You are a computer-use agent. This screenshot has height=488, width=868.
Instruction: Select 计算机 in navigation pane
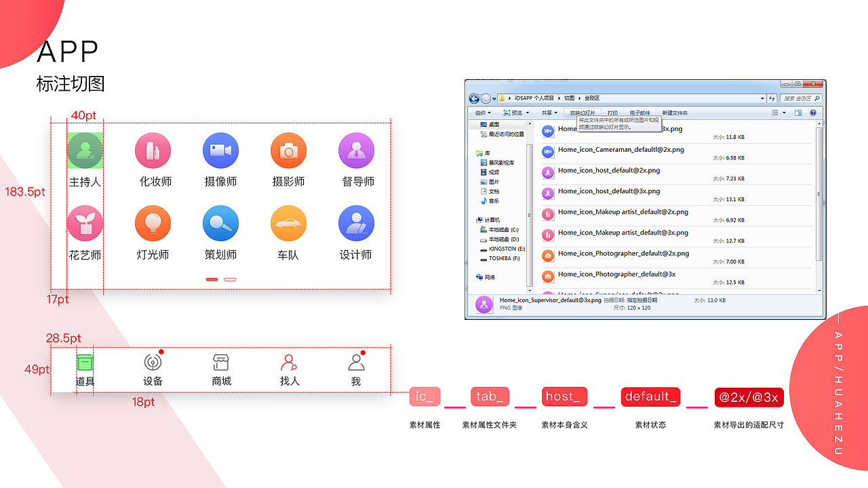coord(488,220)
